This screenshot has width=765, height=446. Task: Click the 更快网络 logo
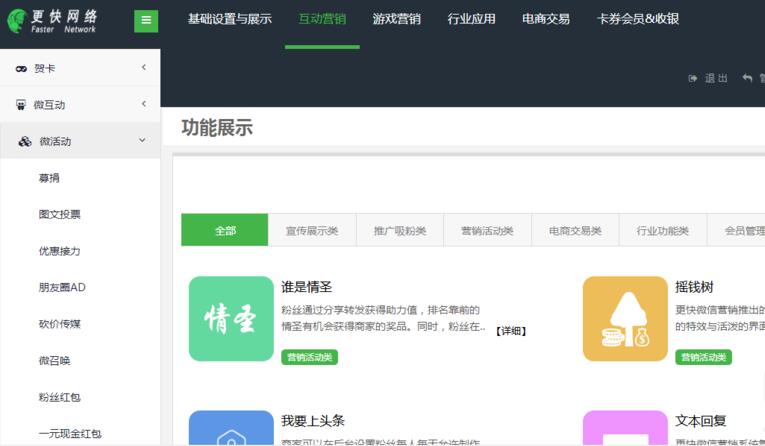56,20
